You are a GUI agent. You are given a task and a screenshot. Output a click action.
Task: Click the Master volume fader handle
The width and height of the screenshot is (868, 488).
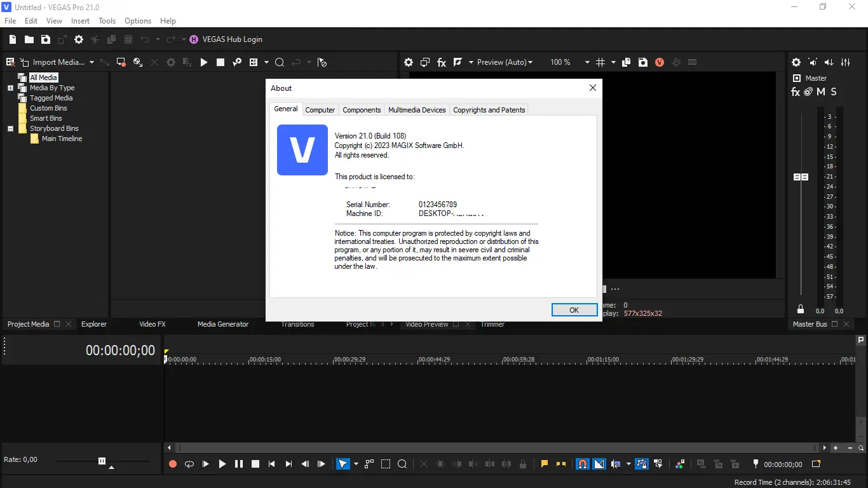(x=801, y=177)
